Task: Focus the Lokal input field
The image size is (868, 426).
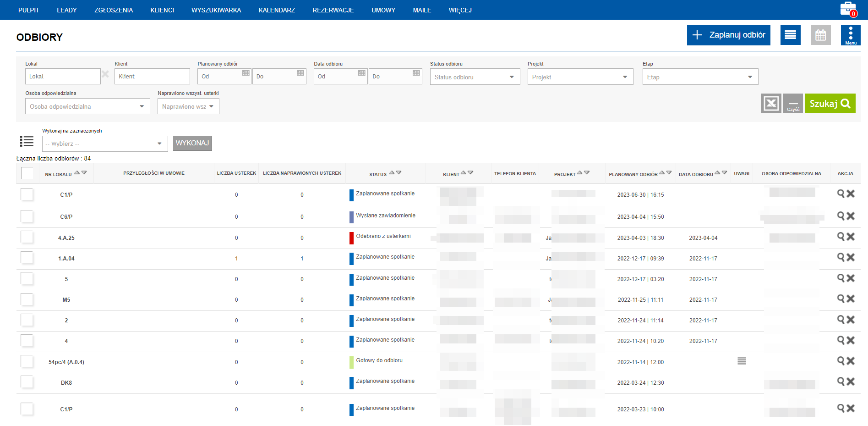Action: 63,76
